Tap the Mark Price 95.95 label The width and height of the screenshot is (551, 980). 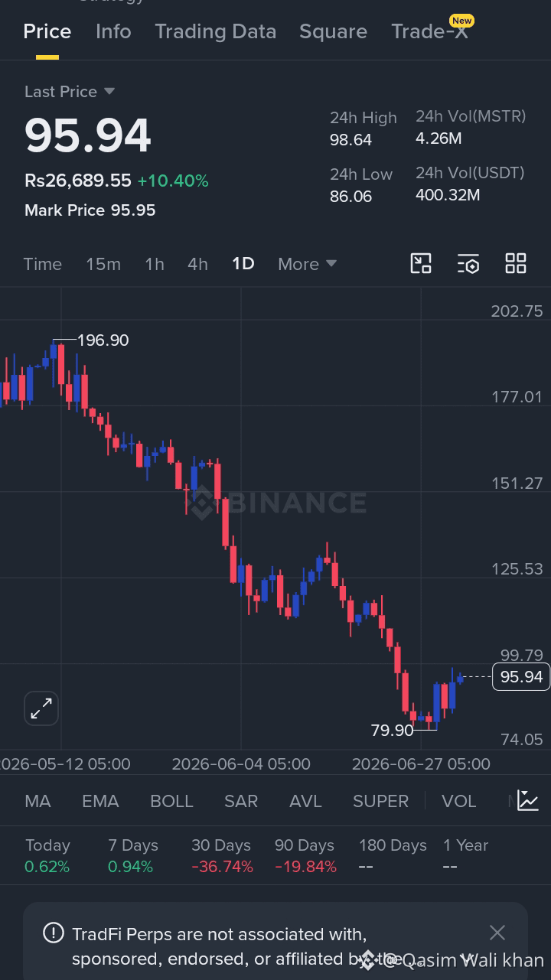[90, 210]
